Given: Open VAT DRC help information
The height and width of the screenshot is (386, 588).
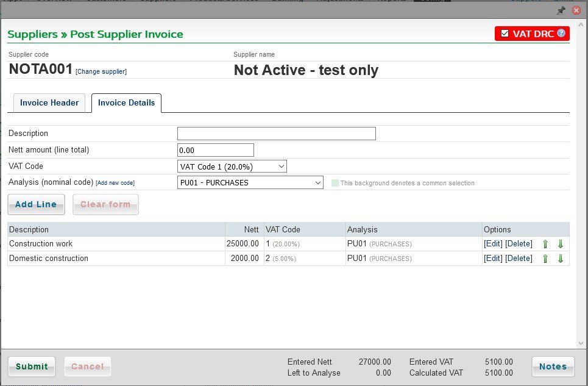Looking at the screenshot, I should tap(562, 34).
